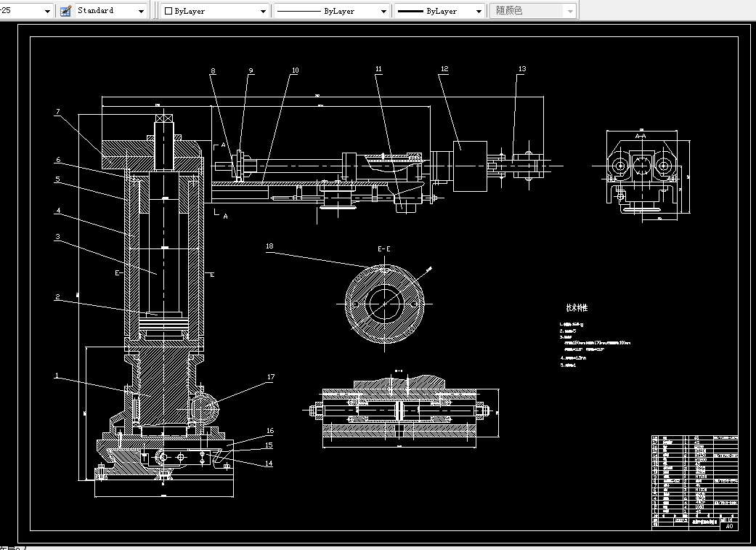Screen dimensions: 756x550
Task: Select the A-A section view label
Action: pyautogui.click(x=641, y=136)
